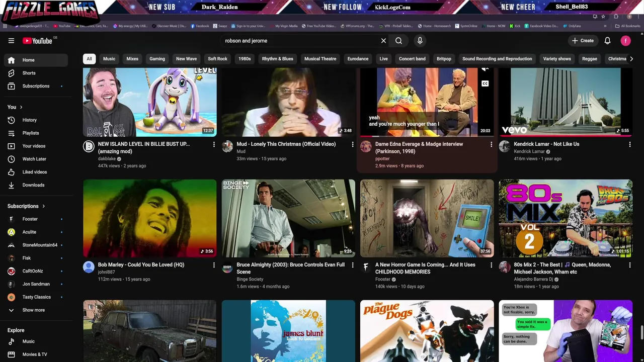Screen dimensions: 644x362
Task: Select the New Wave filter chip
Action: tap(186, 59)
